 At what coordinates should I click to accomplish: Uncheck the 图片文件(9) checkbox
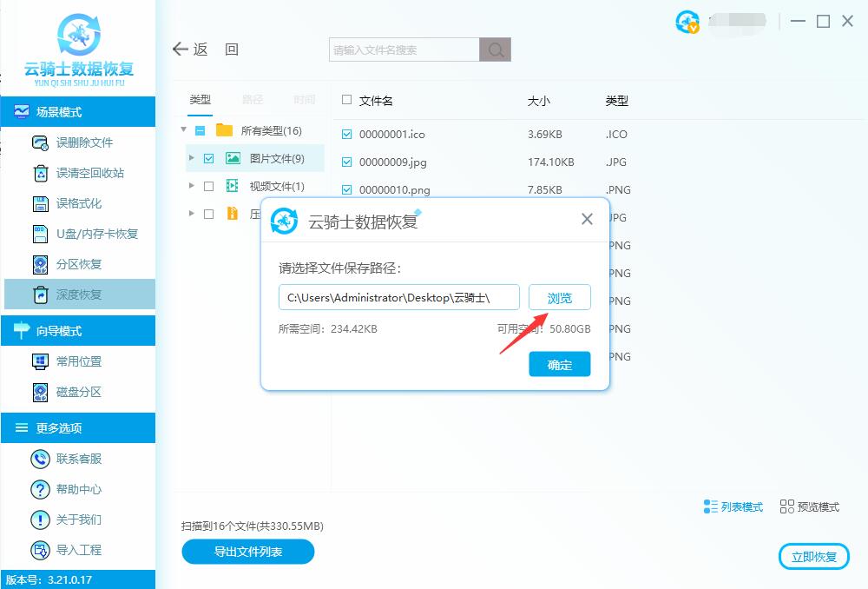[x=208, y=158]
